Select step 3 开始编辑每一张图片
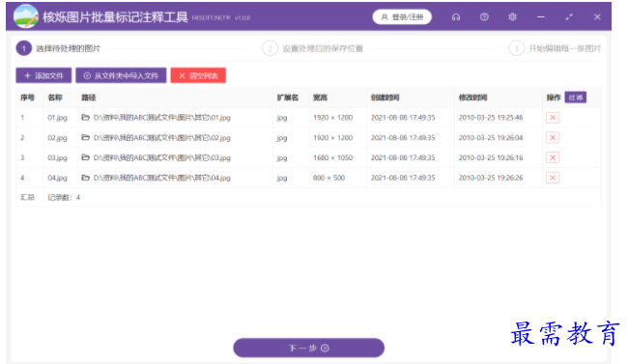Image resolution: width=628 pixels, height=364 pixels. (x=555, y=48)
